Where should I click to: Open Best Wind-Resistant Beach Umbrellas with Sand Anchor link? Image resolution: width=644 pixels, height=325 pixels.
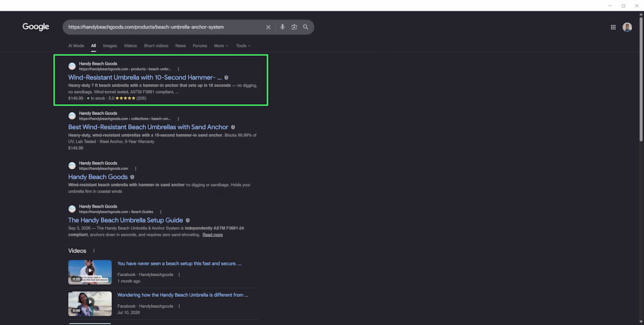click(148, 127)
